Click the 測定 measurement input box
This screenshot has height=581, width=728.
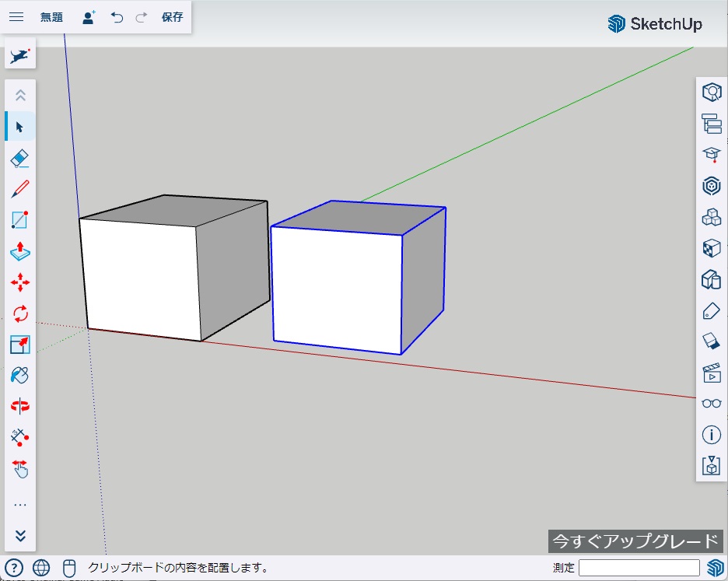pos(639,568)
